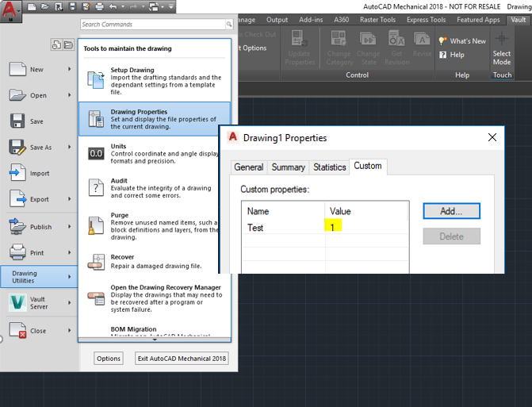This screenshot has width=532, height=407.
Task: Expand the Open submenu arrow
Action: coord(70,95)
